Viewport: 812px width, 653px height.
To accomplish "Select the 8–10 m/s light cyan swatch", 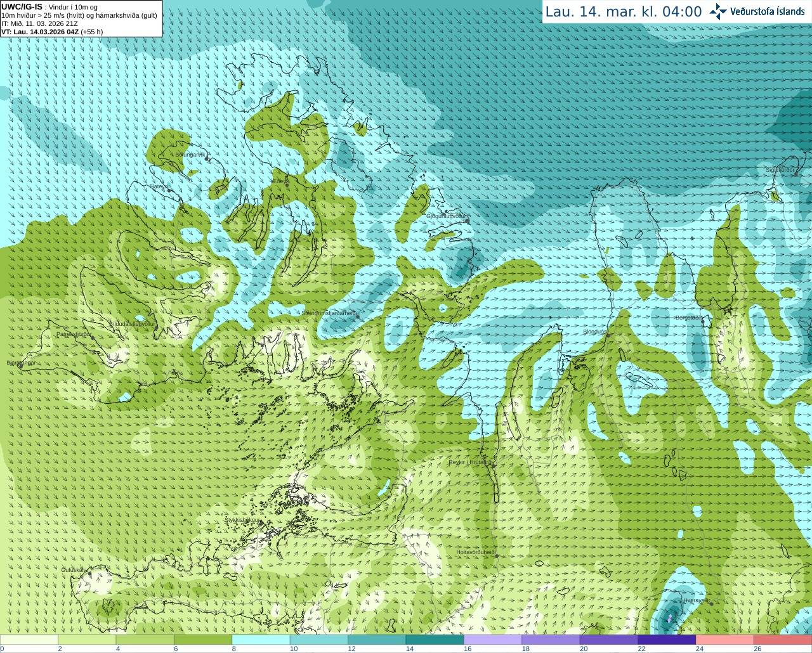I will [x=261, y=640].
